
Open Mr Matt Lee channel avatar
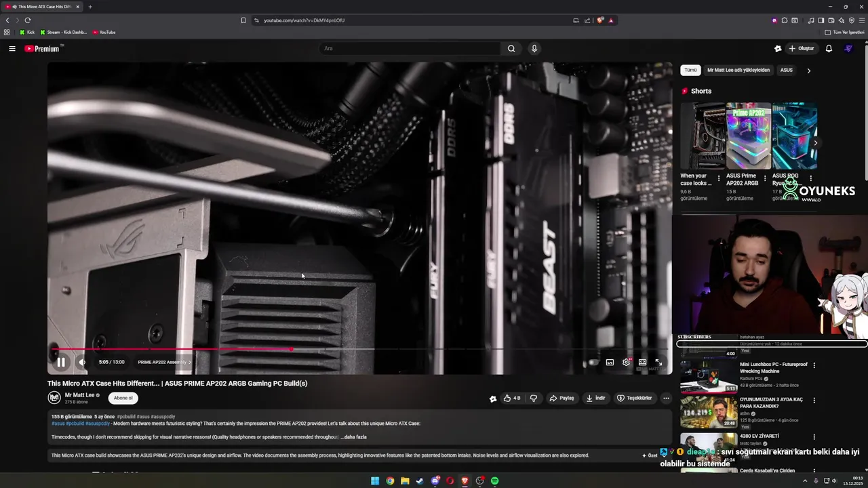point(54,398)
